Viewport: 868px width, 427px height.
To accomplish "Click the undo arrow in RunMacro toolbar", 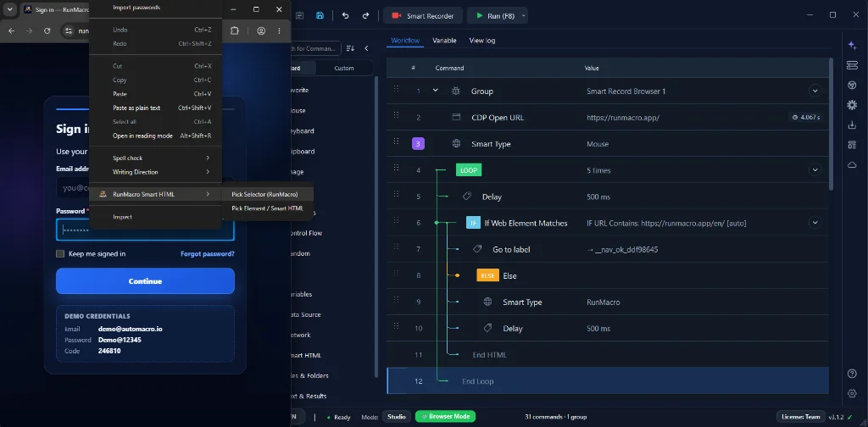I will coord(346,15).
